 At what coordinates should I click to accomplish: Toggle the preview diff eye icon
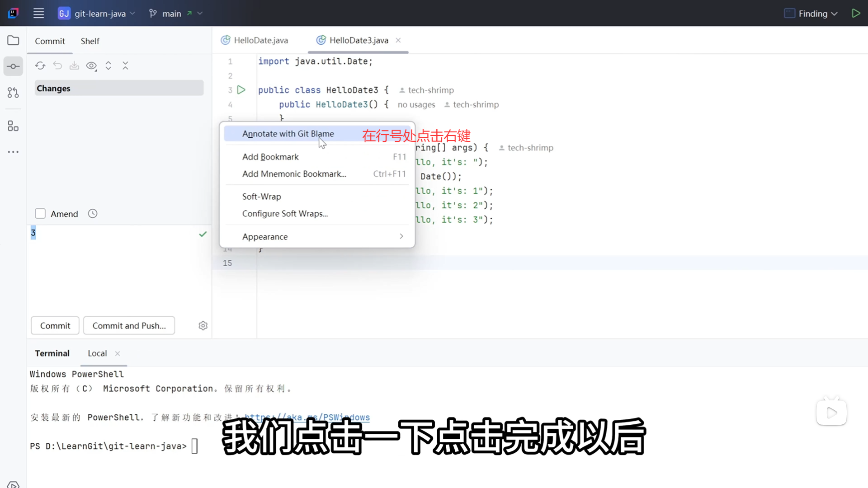click(x=91, y=66)
